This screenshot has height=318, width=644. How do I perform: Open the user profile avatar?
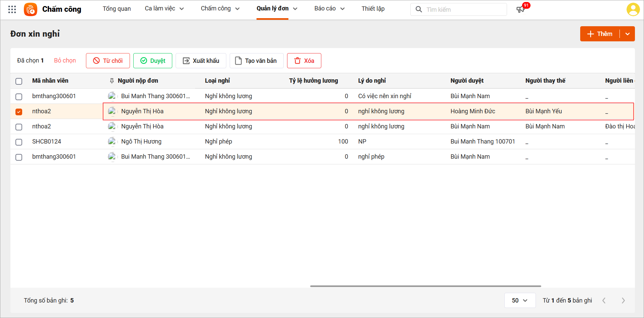tap(633, 9)
